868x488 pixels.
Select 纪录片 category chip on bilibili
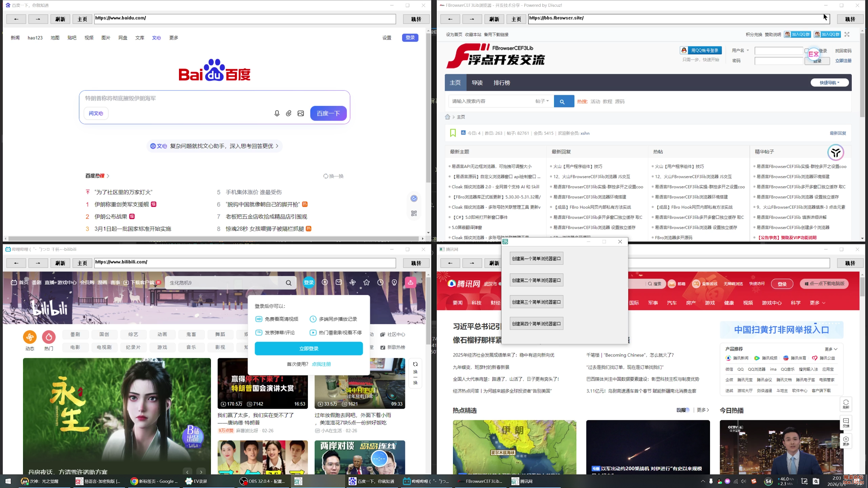click(133, 347)
